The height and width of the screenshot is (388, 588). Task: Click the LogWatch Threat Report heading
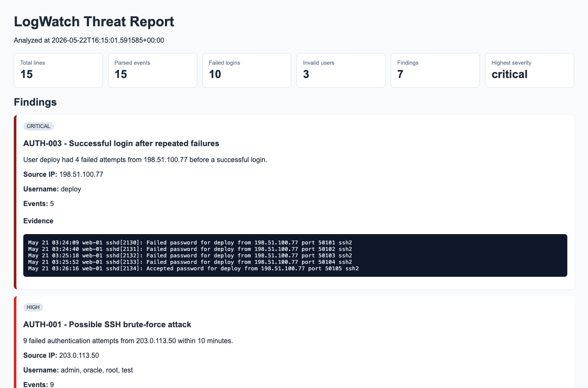94,22
